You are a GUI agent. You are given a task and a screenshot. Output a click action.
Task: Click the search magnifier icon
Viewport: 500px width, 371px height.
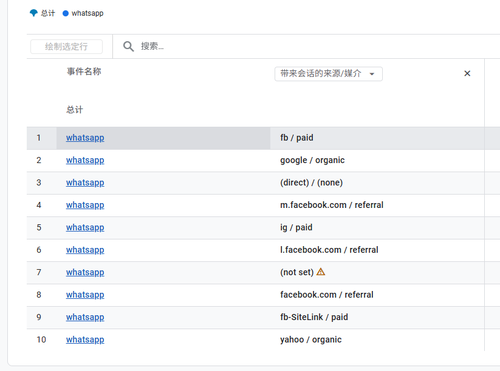point(128,46)
